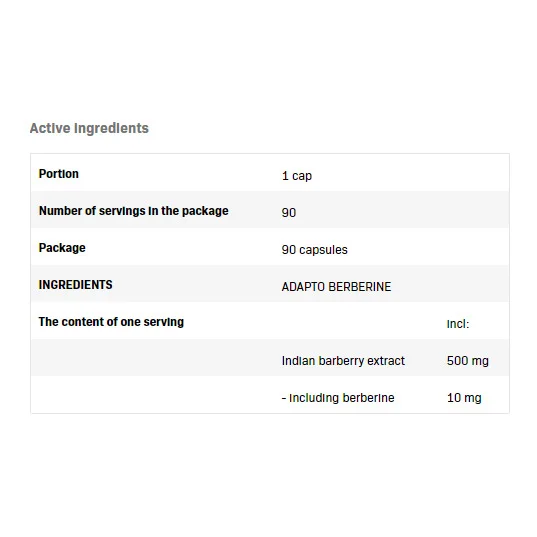Click the 90 capsules value
The width and height of the screenshot is (537, 537).
click(314, 250)
